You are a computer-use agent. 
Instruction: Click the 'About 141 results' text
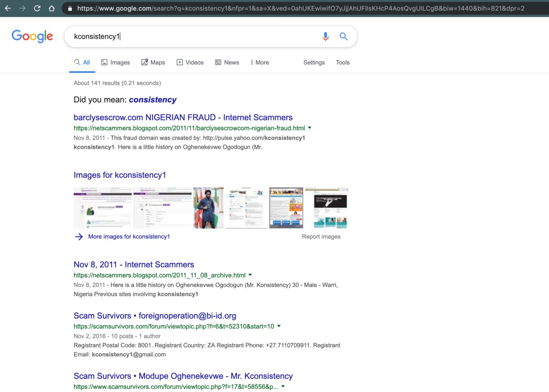[117, 83]
